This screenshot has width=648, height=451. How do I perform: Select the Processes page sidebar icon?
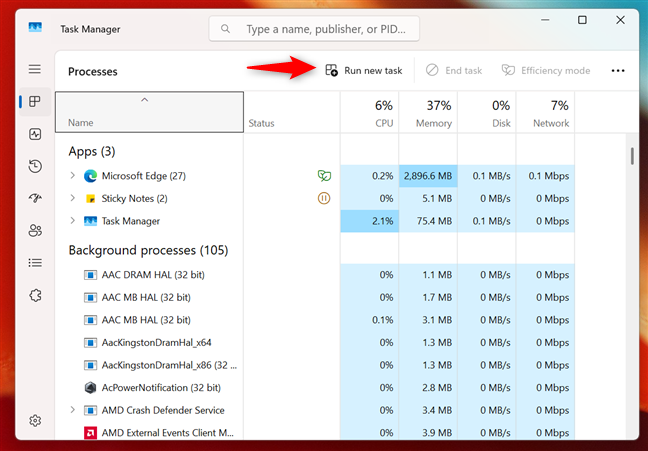click(x=35, y=101)
